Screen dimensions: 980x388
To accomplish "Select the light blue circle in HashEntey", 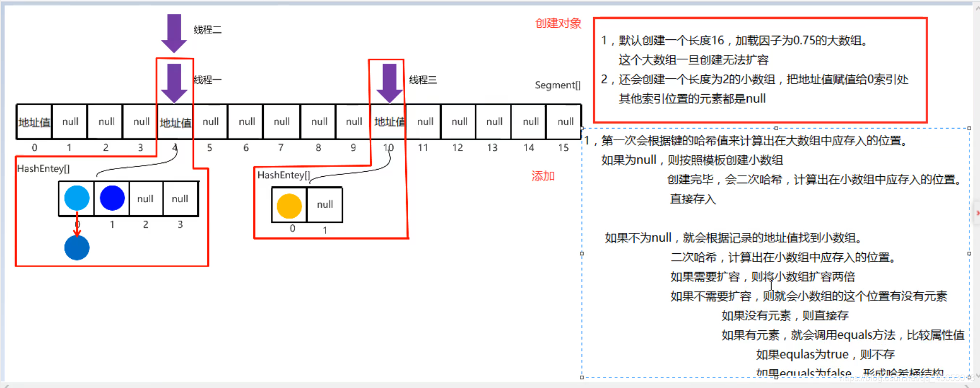I will point(76,198).
